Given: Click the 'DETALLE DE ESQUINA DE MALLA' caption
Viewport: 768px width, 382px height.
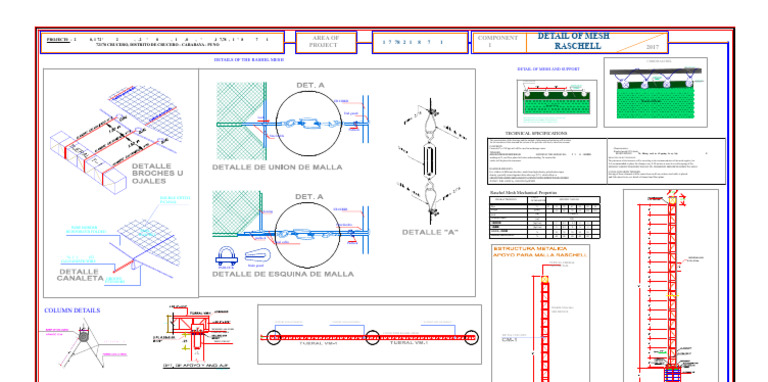Looking at the screenshot, I should 283,274.
